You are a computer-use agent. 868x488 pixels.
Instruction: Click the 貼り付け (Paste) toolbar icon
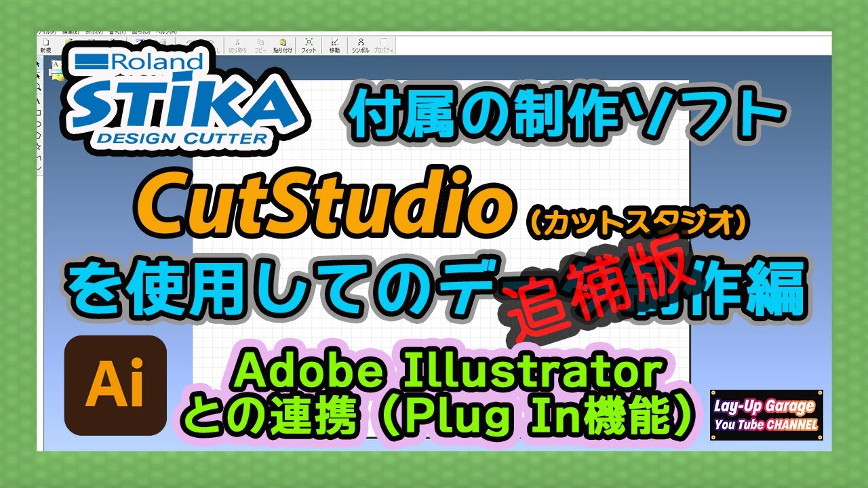click(x=283, y=45)
